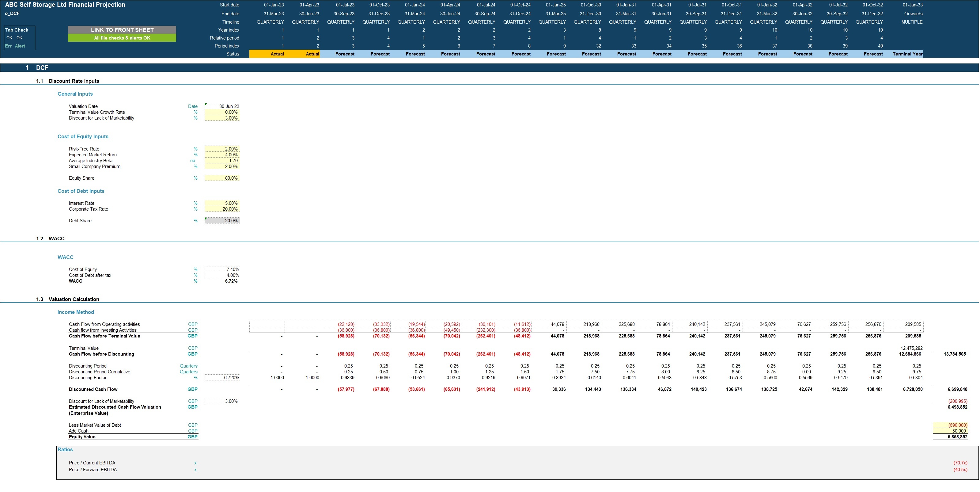
Task: Click the Interest Rate 5.00% cell
Action: (x=222, y=203)
